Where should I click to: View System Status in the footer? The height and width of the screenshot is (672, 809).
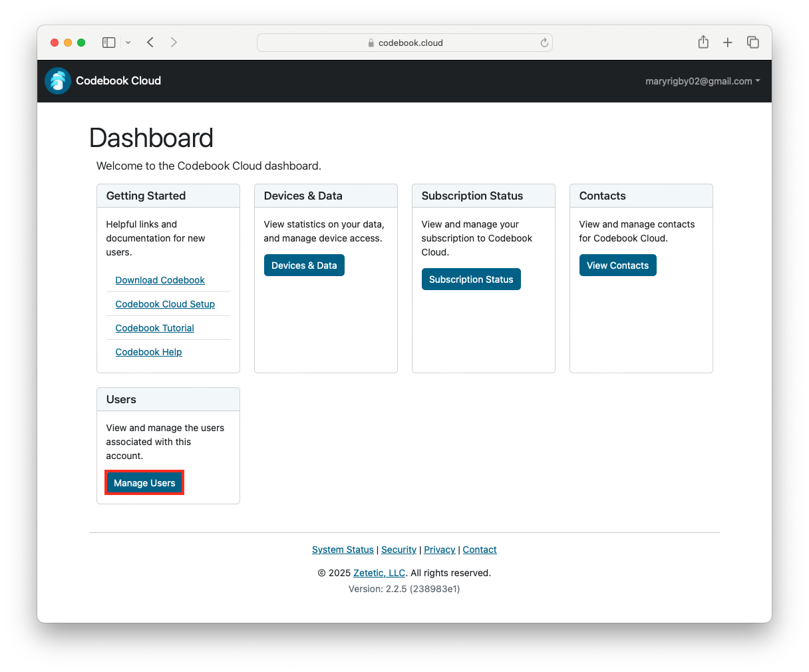pyautogui.click(x=343, y=550)
